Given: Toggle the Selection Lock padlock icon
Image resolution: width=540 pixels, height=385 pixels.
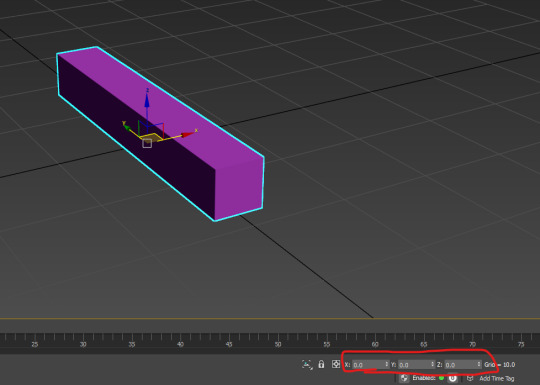Looking at the screenshot, I should pyautogui.click(x=321, y=364).
